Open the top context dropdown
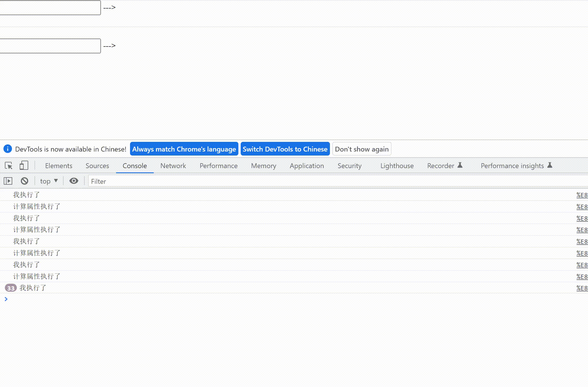 pyautogui.click(x=49, y=181)
